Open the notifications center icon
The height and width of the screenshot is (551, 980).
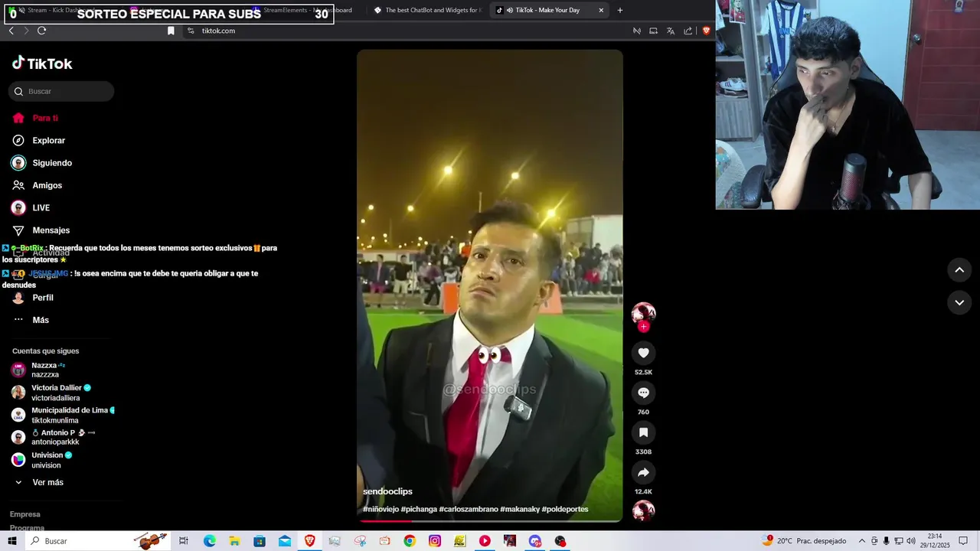pyautogui.click(x=963, y=541)
